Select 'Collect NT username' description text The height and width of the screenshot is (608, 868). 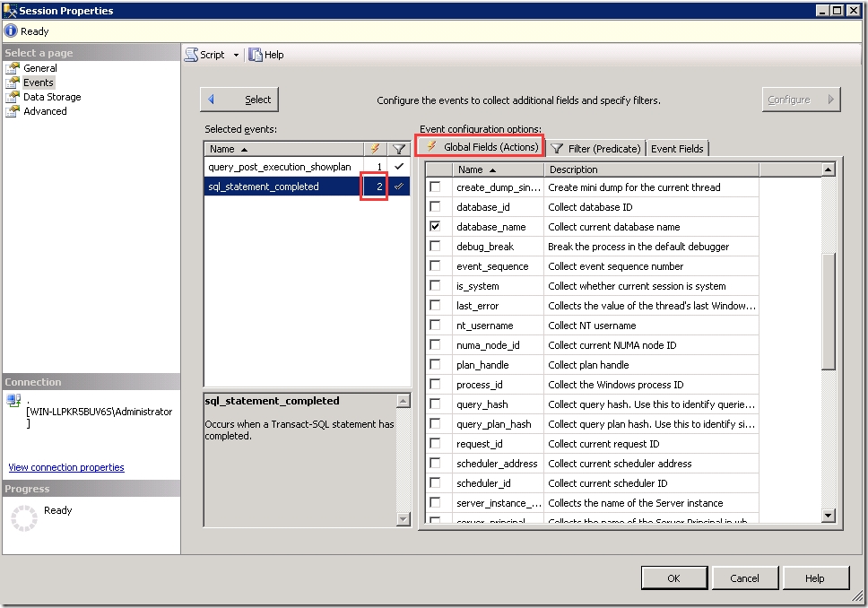pos(592,326)
